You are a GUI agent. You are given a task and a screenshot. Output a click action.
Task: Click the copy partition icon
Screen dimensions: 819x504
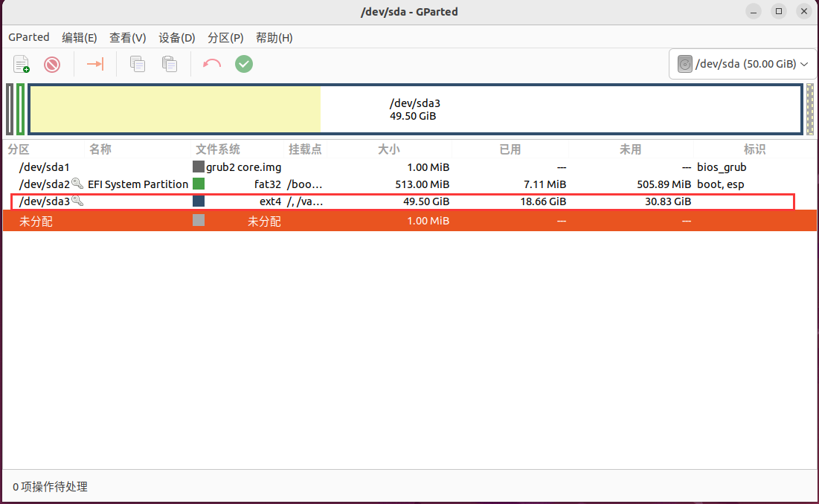(138, 64)
